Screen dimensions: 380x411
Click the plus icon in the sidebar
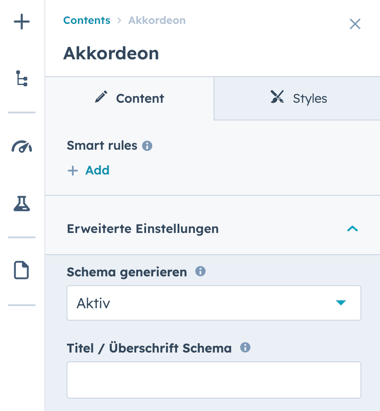[x=22, y=22]
